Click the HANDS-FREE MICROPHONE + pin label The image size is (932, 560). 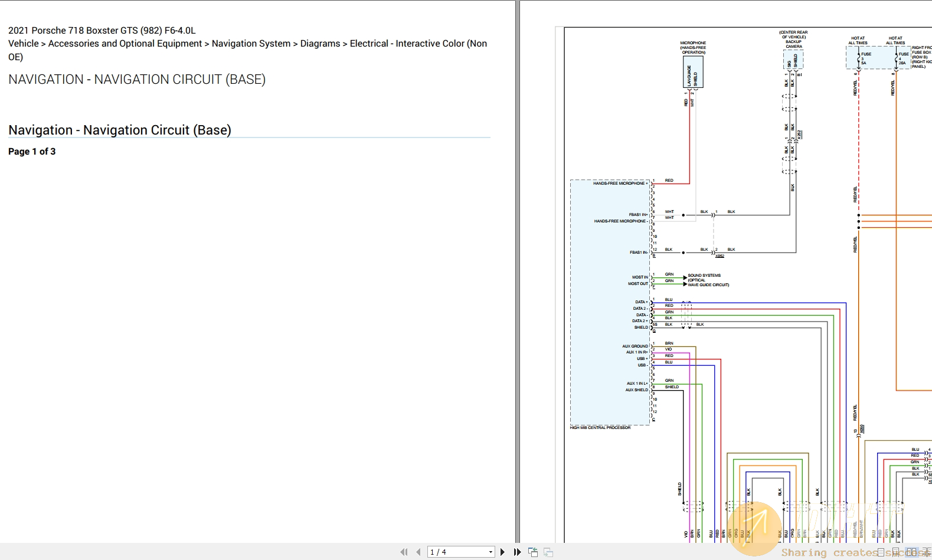point(620,184)
